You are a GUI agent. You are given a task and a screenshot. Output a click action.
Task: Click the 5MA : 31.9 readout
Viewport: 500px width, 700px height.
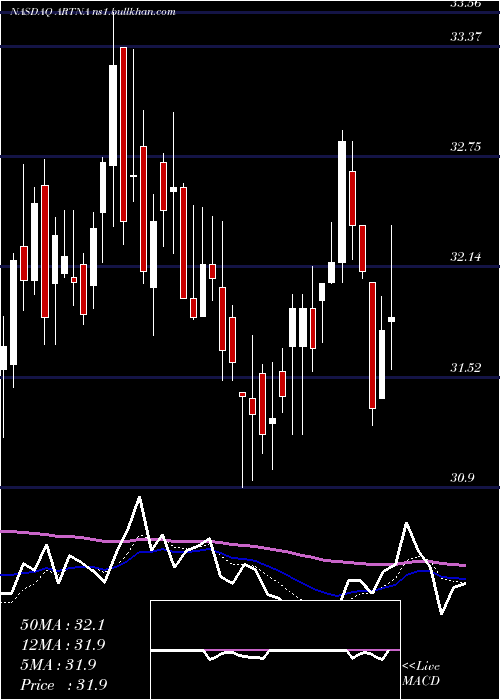(x=58, y=665)
